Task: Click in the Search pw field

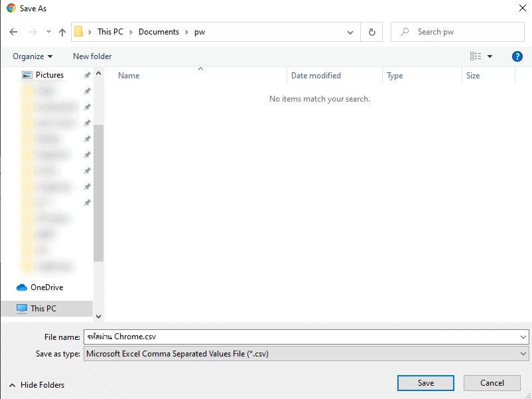Action: [464, 32]
